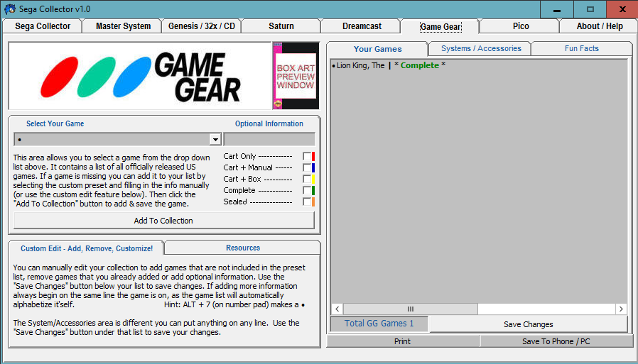Click the green Complete status text
The width and height of the screenshot is (638, 364).
(419, 65)
